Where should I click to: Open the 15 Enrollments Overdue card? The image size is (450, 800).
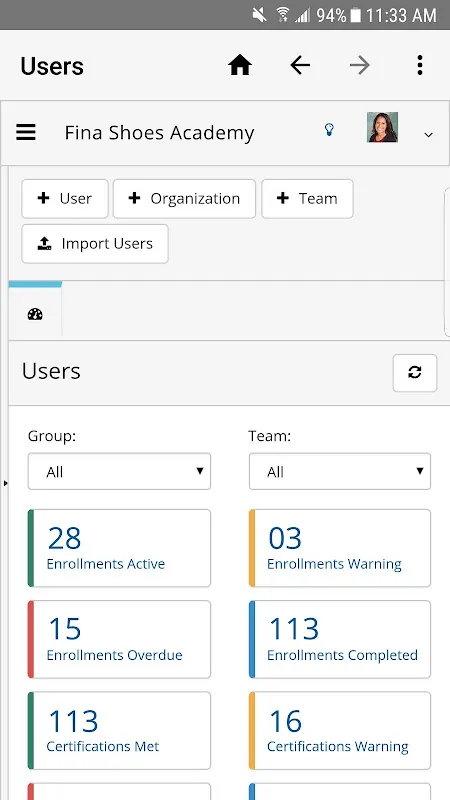(119, 639)
